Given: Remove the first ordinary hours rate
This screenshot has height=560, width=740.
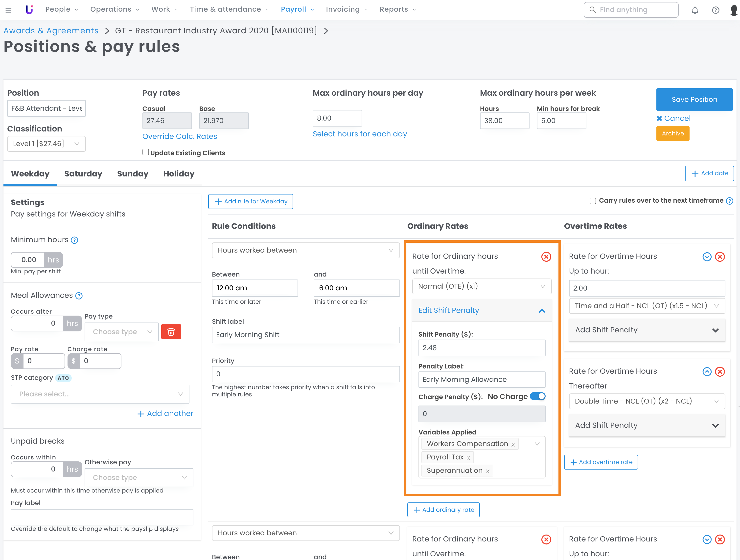Looking at the screenshot, I should 546,257.
